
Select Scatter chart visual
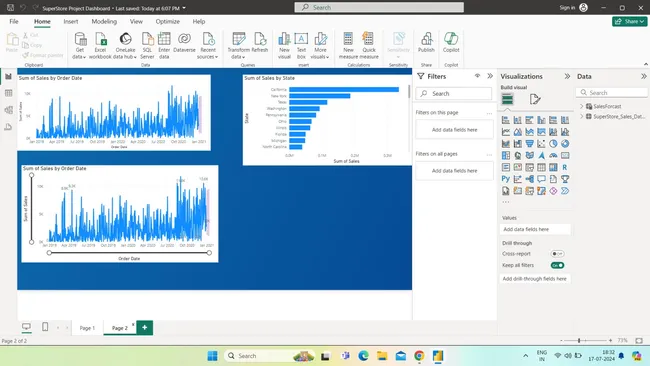click(x=541, y=144)
